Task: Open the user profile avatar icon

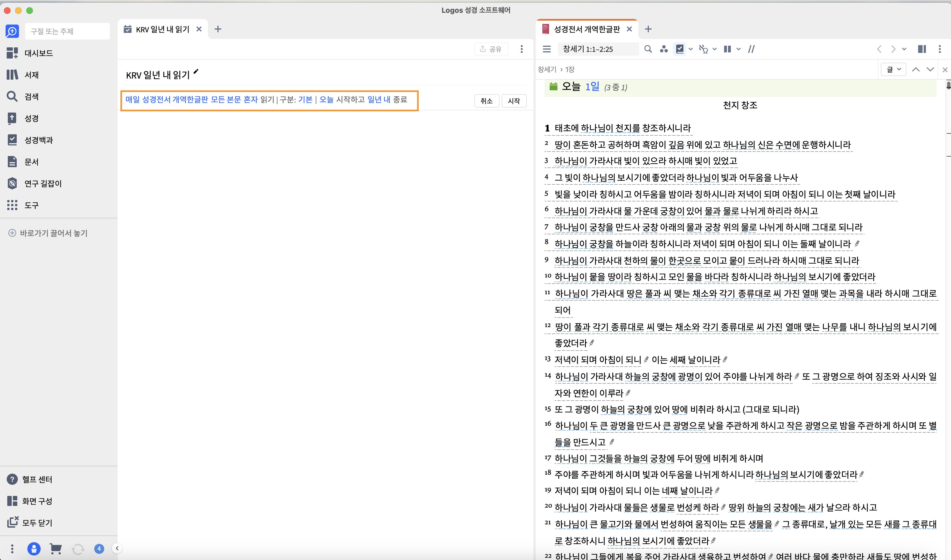Action: pyautogui.click(x=34, y=549)
